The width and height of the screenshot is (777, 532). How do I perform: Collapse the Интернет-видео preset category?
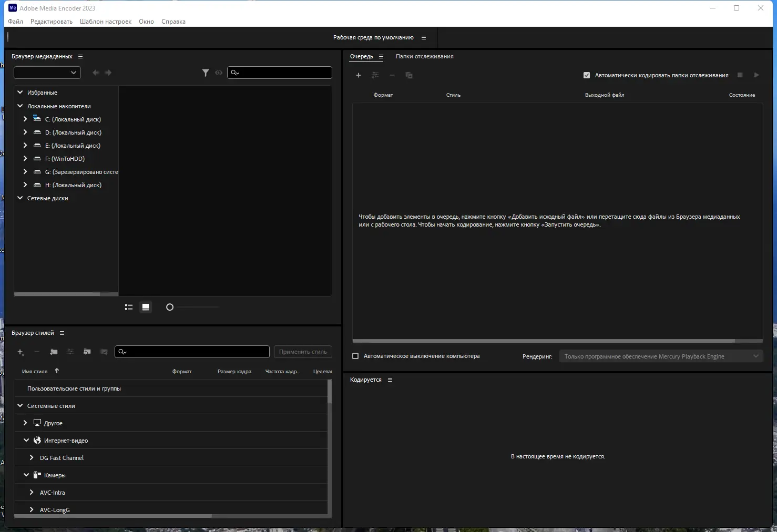point(26,440)
